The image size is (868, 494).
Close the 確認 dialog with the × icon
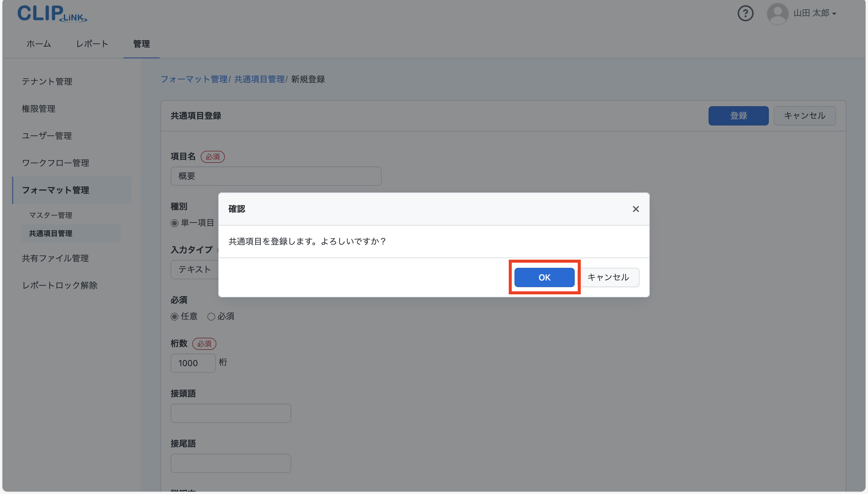635,209
